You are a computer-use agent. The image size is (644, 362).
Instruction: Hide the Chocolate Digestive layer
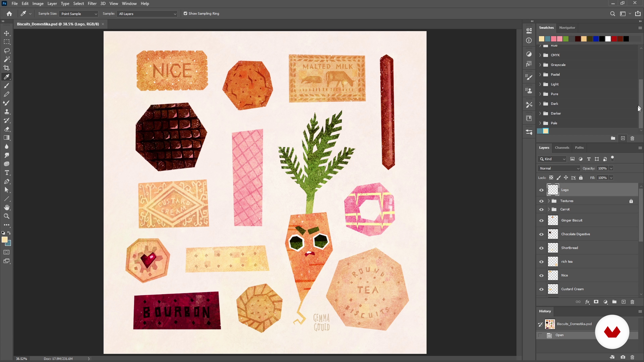coord(542,234)
